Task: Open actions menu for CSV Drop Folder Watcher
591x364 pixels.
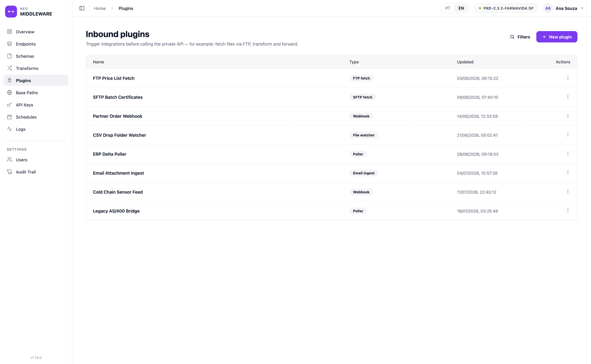Action: 568,135
